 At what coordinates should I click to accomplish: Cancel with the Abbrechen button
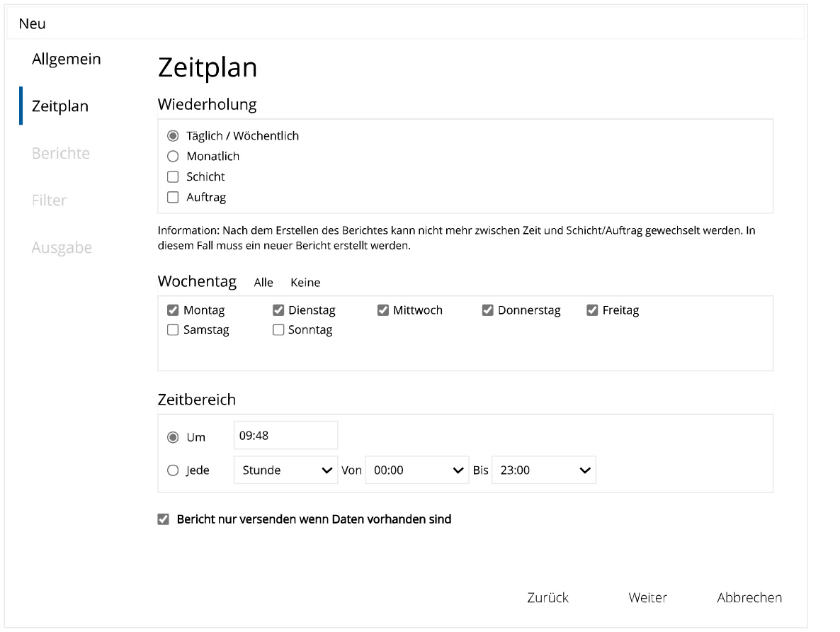(749, 598)
